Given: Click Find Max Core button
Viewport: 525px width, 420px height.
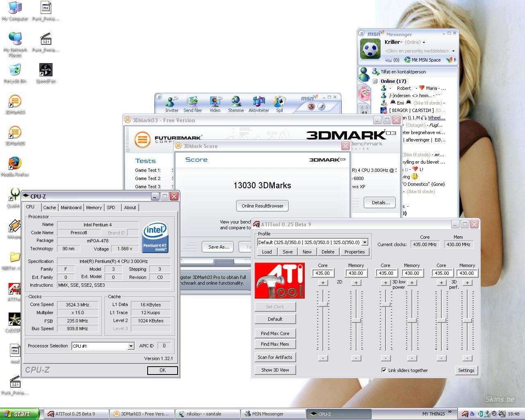Looking at the screenshot, I should pyautogui.click(x=275, y=333).
